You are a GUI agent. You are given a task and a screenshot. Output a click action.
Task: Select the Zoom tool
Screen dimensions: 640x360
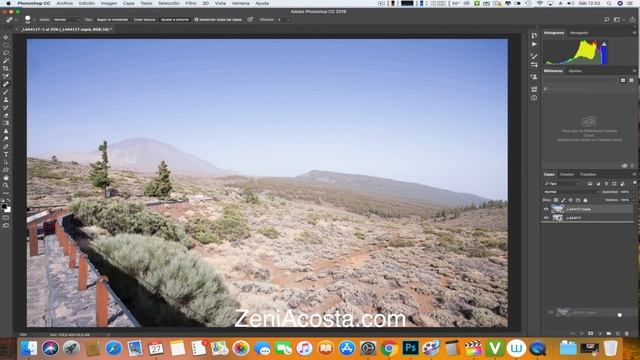point(6,186)
